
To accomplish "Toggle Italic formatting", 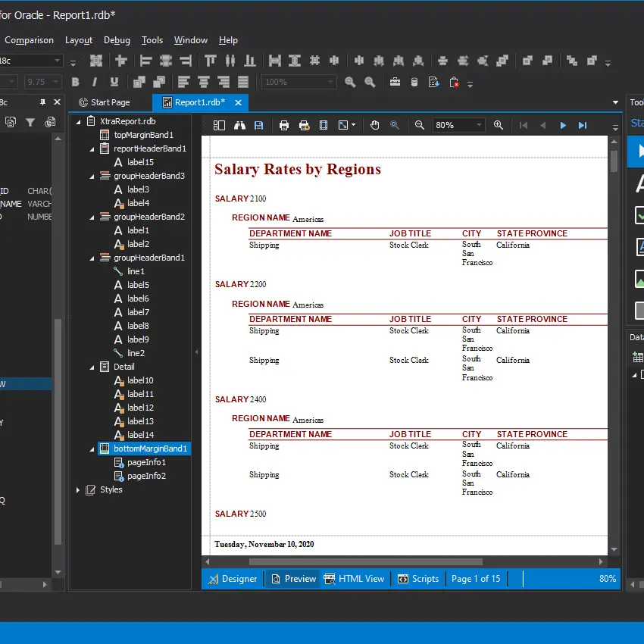I will 95,82.
